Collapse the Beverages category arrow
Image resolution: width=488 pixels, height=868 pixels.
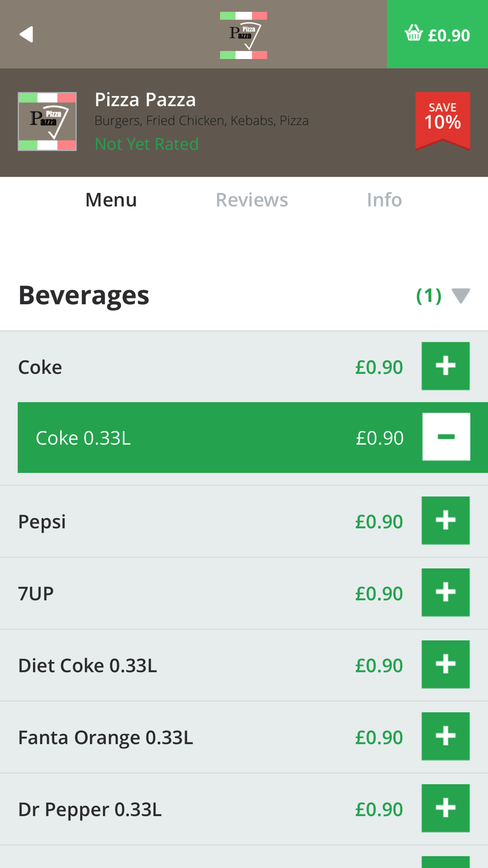(461, 296)
